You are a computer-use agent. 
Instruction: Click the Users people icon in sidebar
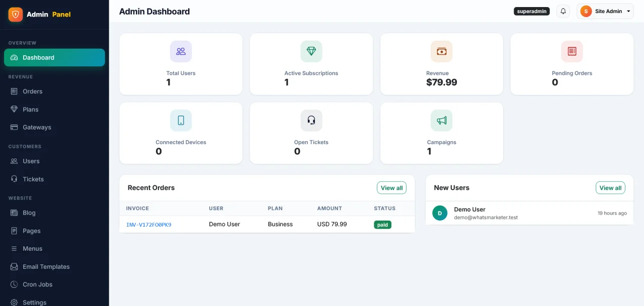click(14, 161)
